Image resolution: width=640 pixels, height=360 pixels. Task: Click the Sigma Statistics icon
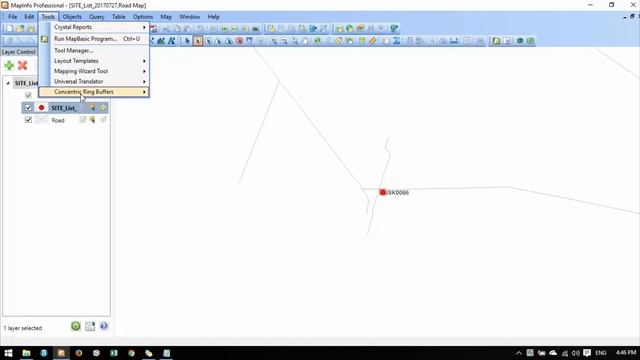pos(396,41)
